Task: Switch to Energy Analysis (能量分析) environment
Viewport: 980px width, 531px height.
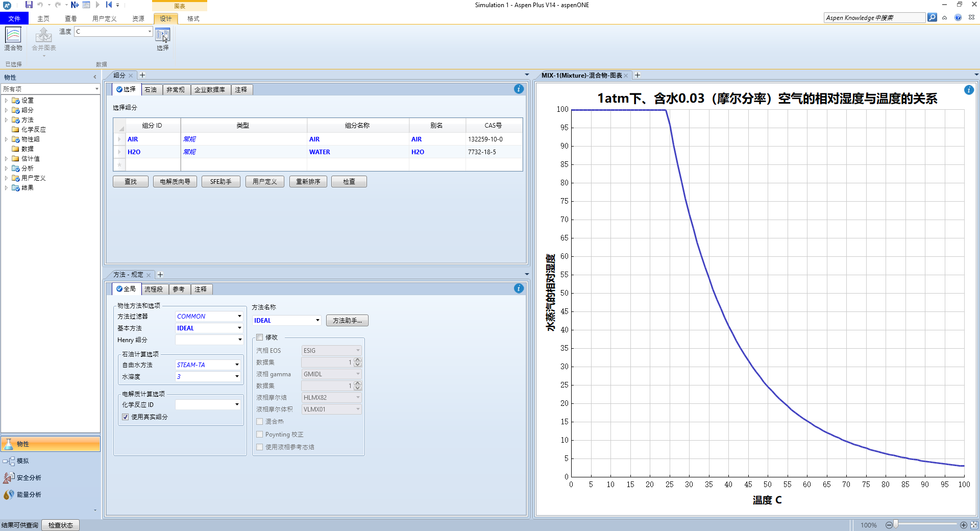Action: tap(51, 494)
